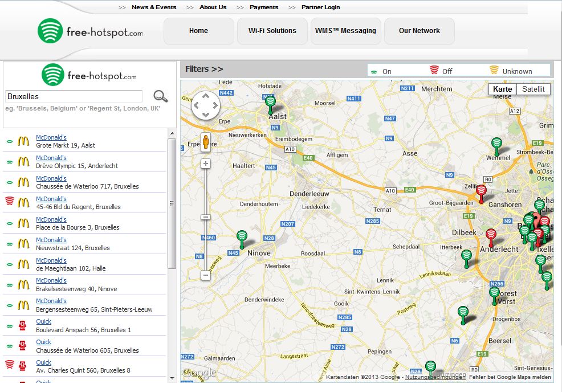Expand the Filters >> panel
The height and width of the screenshot is (392, 562).
point(204,69)
